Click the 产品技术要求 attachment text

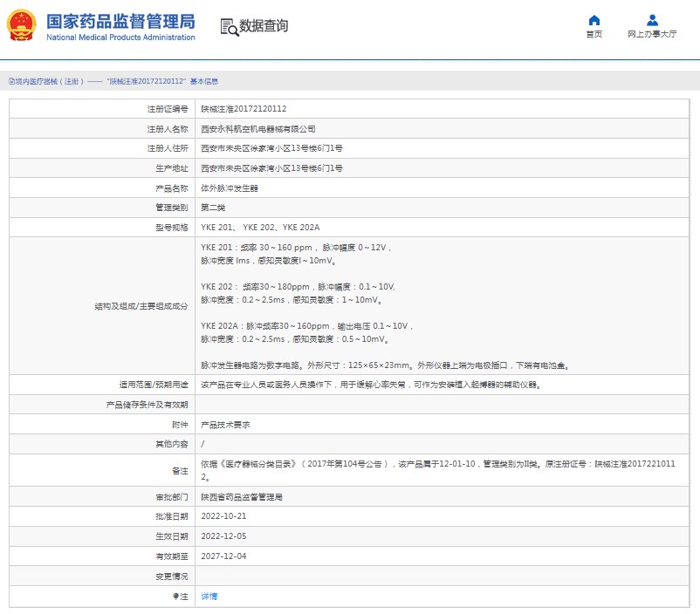(226, 425)
